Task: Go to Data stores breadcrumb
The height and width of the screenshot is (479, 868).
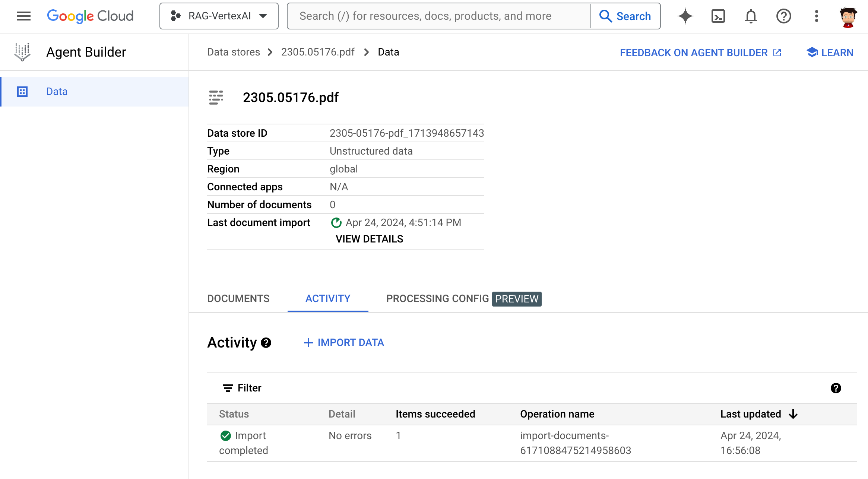Action: [x=233, y=52]
